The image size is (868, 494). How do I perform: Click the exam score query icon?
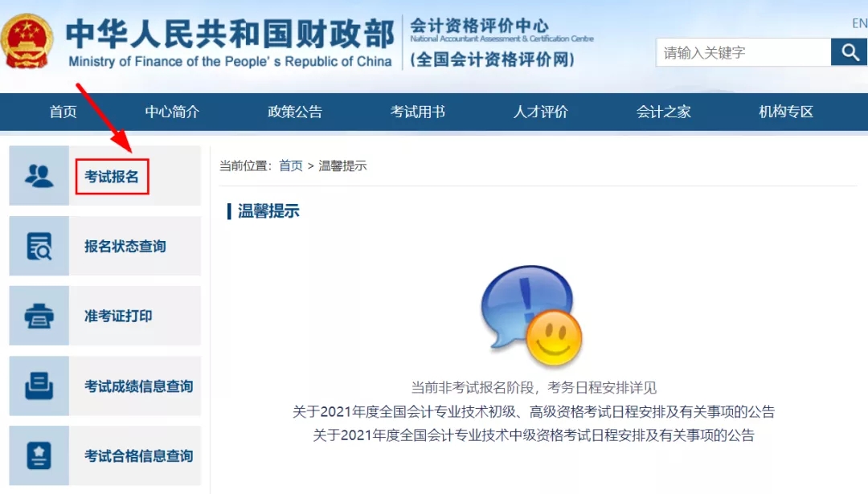coord(39,386)
